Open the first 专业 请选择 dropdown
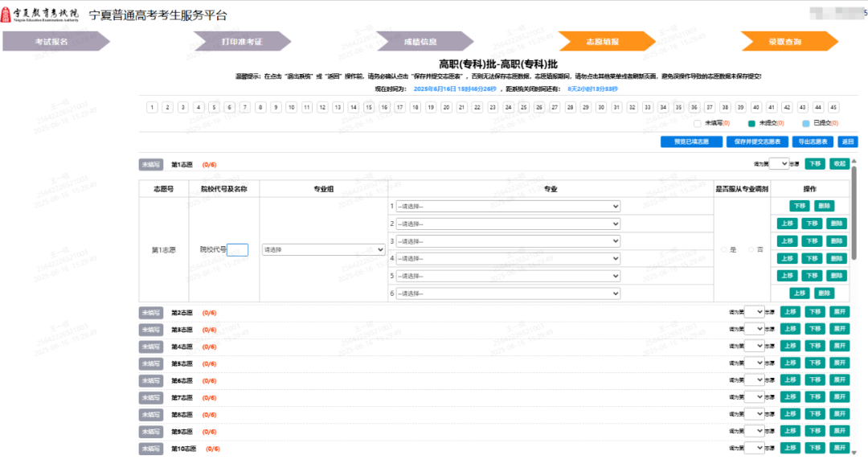 (x=508, y=206)
